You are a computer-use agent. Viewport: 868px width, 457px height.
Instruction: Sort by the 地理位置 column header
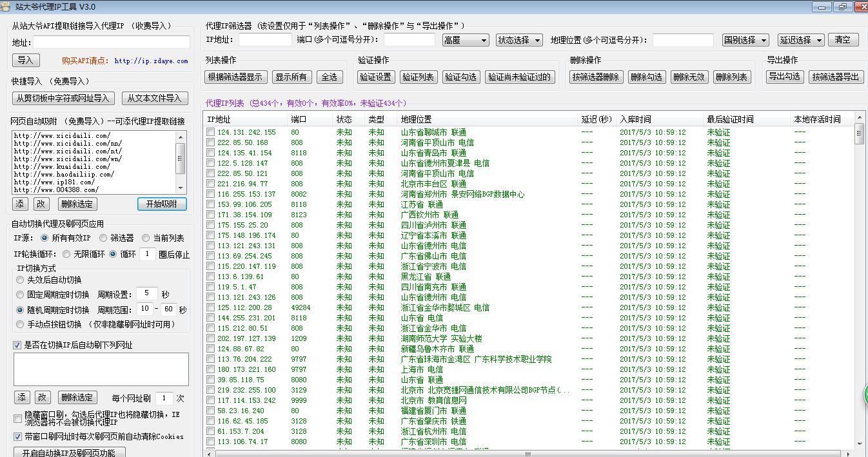[487, 119]
